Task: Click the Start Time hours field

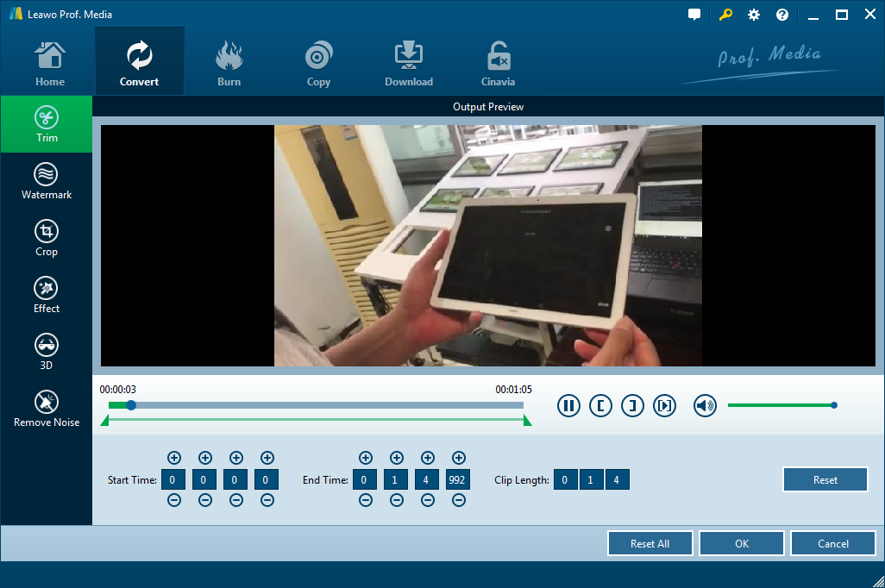Action: (173, 479)
